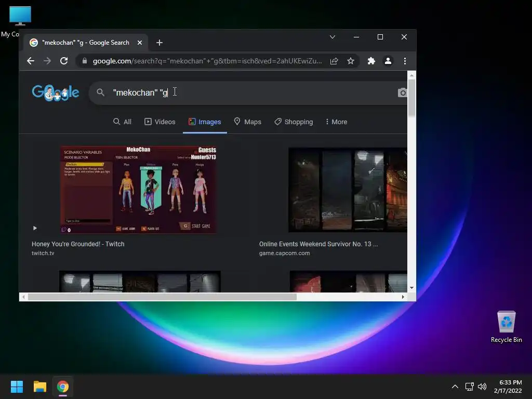Open a new Chrome tab

point(159,43)
